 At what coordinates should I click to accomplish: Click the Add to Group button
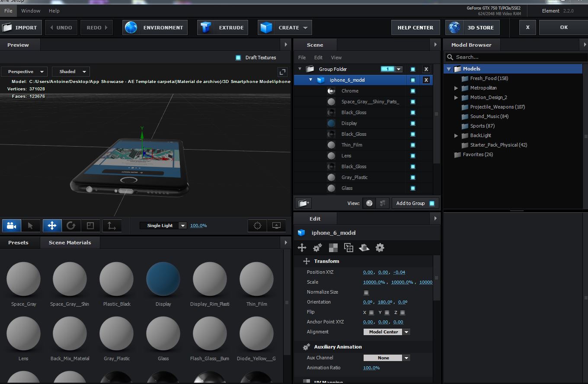415,203
